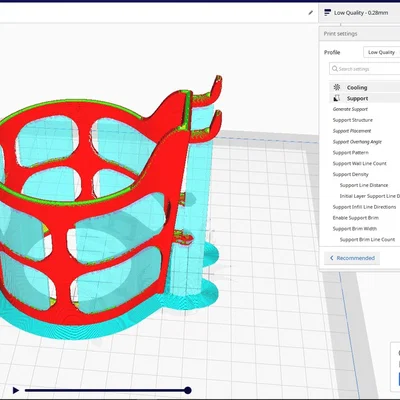Viewport: 400px width, 400px height.
Task: Select the Support Structure setting
Action: (x=353, y=120)
